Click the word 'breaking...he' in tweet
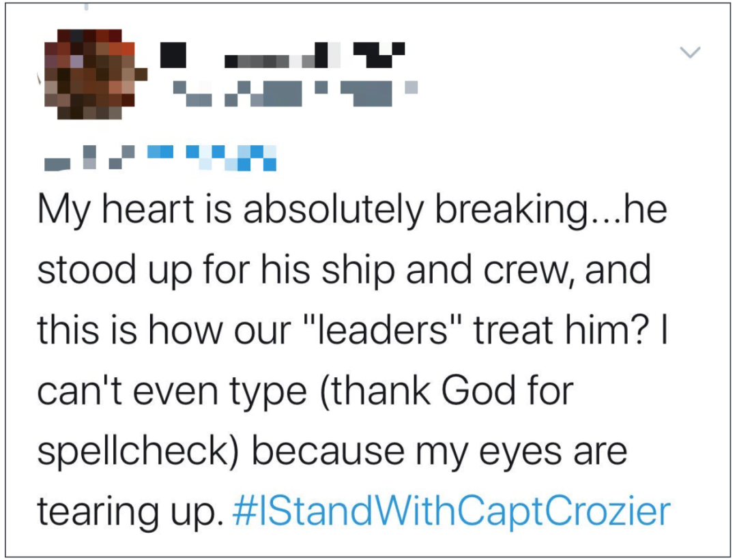 [x=551, y=211]
